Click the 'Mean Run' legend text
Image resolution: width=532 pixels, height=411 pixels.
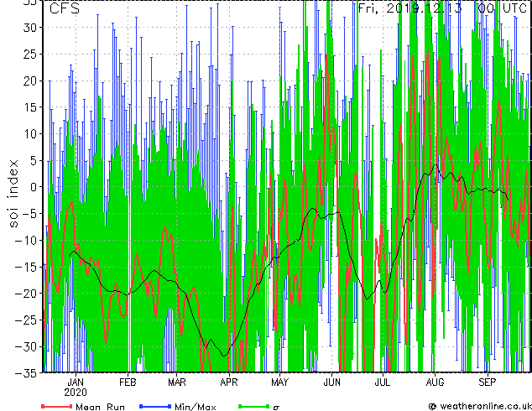click(x=100, y=407)
